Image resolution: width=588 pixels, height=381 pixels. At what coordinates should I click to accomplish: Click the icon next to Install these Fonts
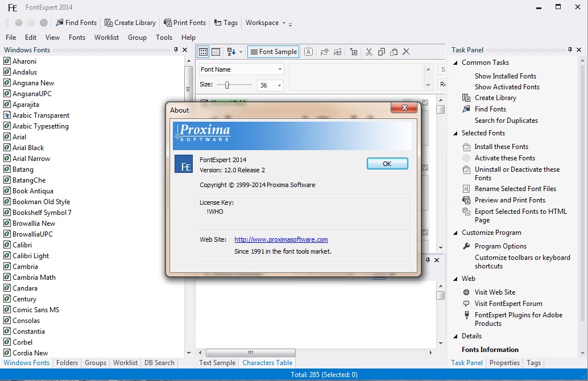click(x=466, y=147)
